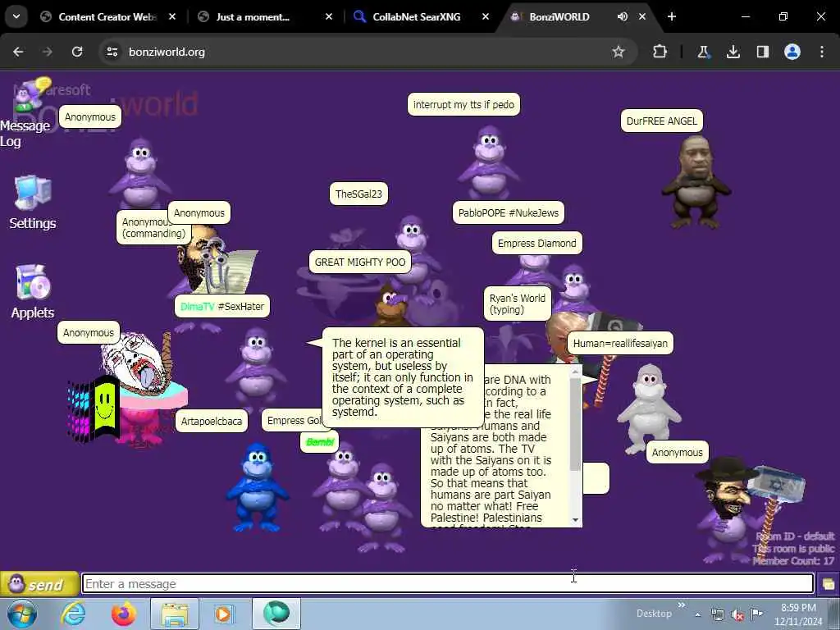Open Windows Media Player taskbar icon
The width and height of the screenshot is (840, 630).
tap(224, 614)
